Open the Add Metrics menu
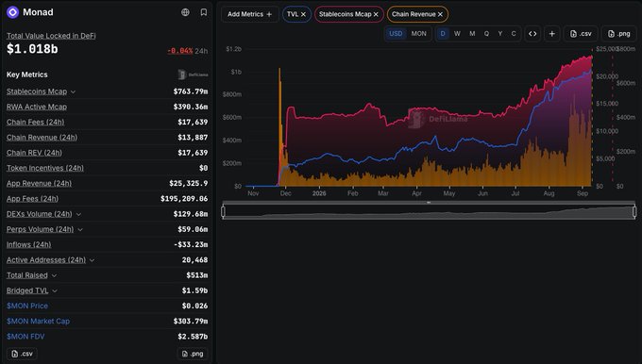Viewport: 642px width, 364px height. [250, 14]
